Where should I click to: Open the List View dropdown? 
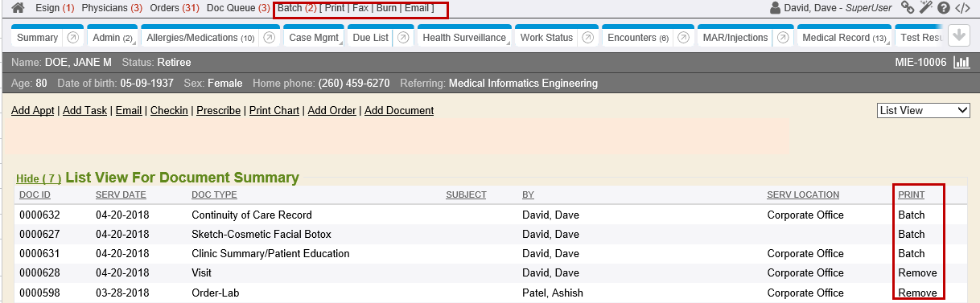coord(924,111)
